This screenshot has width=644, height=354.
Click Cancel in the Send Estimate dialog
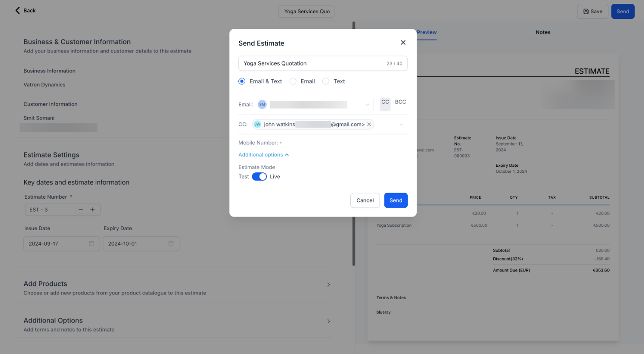(x=365, y=200)
